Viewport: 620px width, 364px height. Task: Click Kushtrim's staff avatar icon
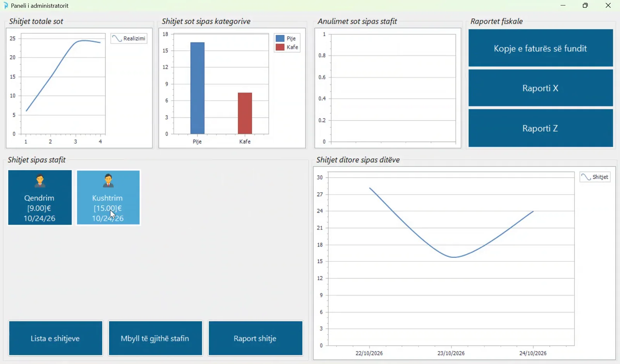click(108, 181)
